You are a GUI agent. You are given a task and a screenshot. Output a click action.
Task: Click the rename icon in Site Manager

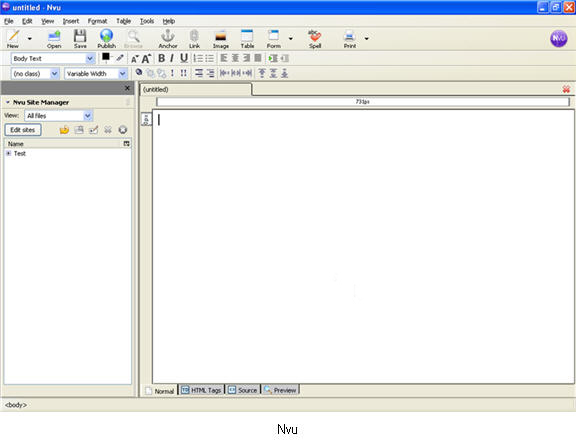[94, 130]
